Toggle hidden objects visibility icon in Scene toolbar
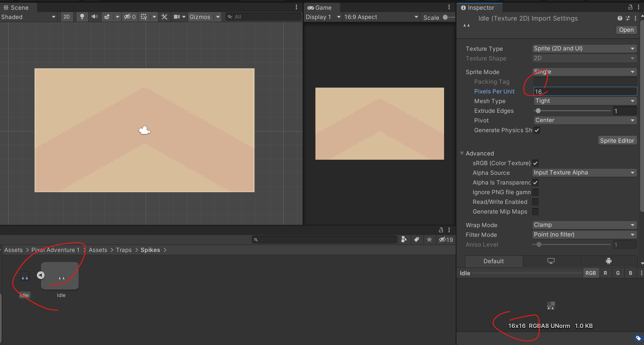Screen dimensions: 644x345 [x=130, y=17]
